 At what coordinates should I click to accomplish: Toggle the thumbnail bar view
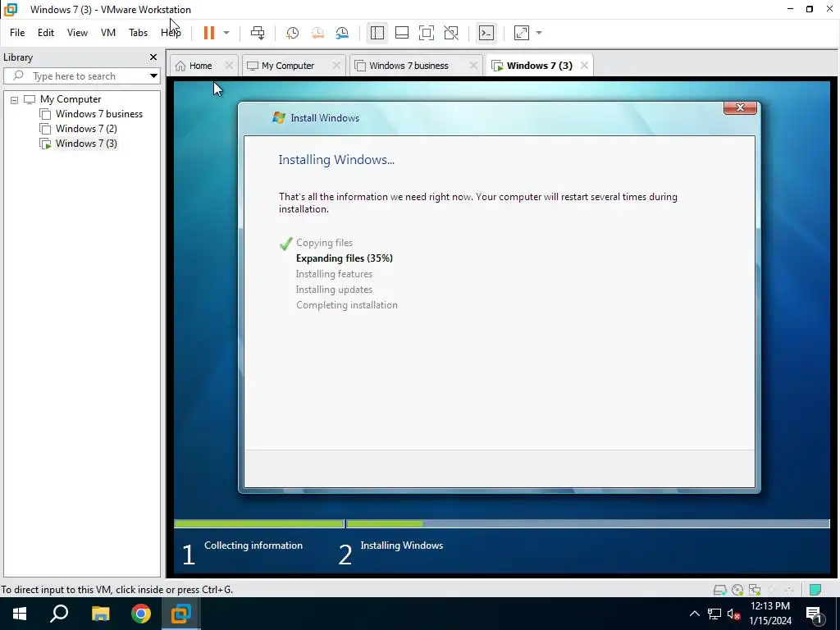(402, 33)
